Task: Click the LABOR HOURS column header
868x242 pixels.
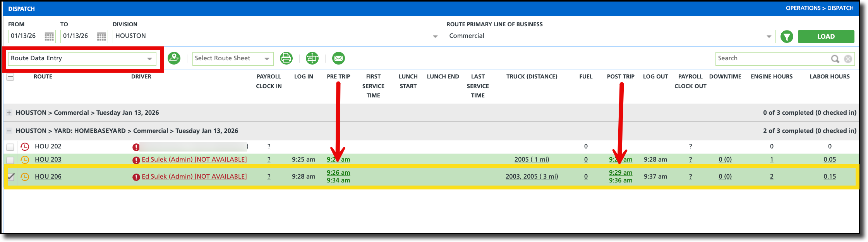Action: coord(830,77)
